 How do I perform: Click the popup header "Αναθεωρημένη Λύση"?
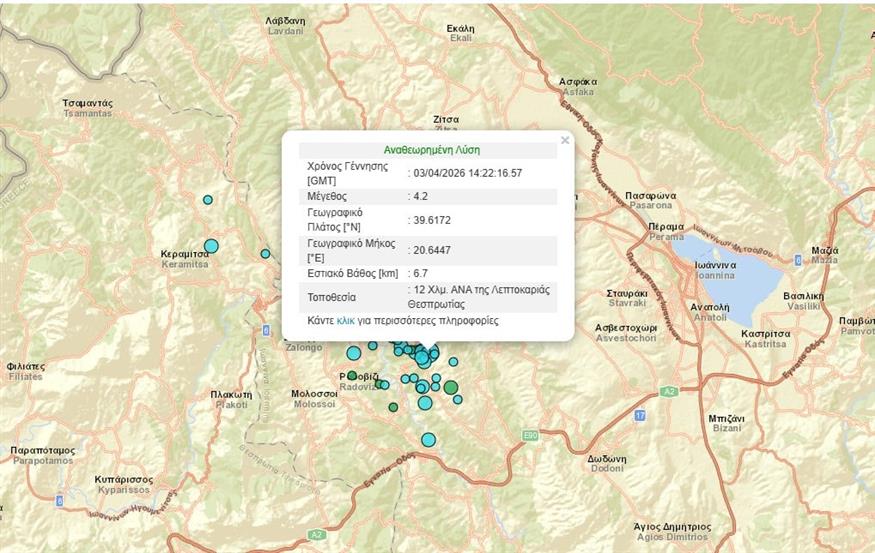tap(428, 150)
